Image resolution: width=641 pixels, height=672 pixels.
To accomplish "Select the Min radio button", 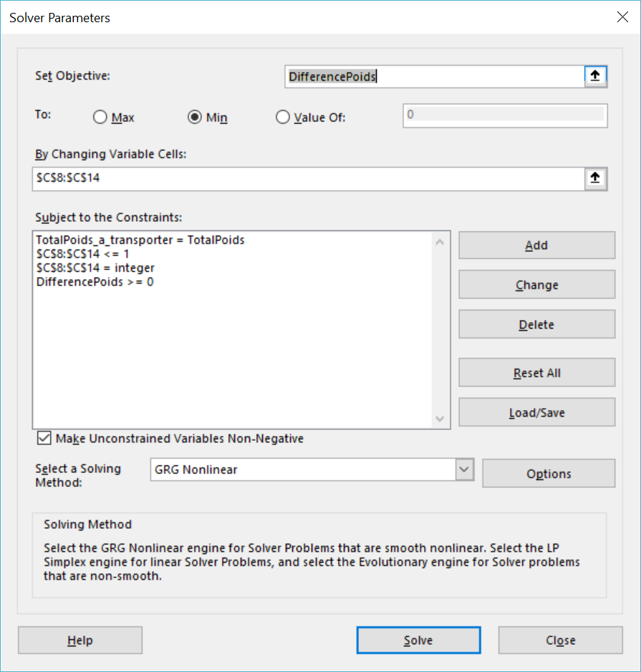I will 194,117.
